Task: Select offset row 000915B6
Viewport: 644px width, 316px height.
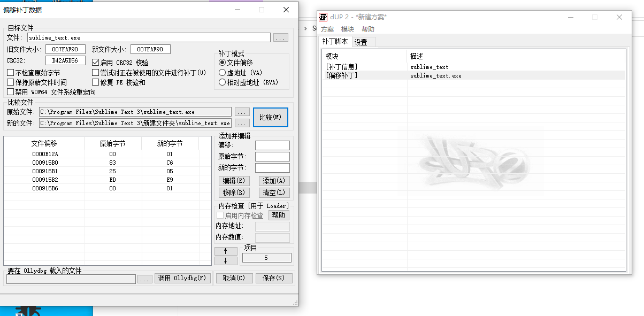Action: [x=108, y=188]
